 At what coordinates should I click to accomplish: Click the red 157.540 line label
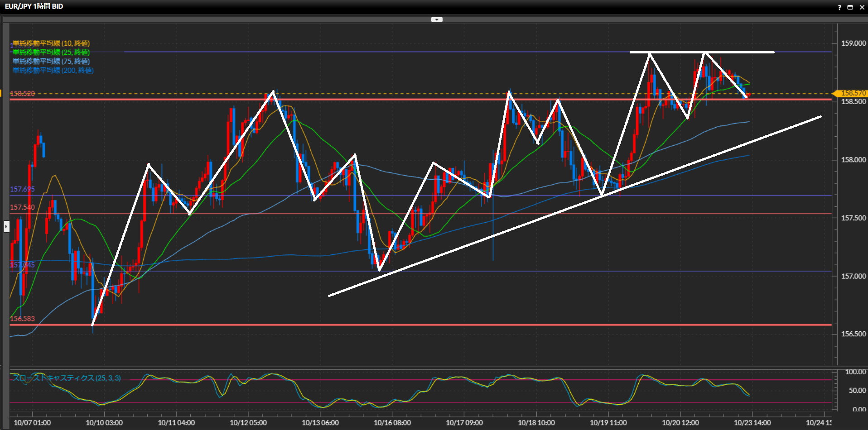pos(22,207)
